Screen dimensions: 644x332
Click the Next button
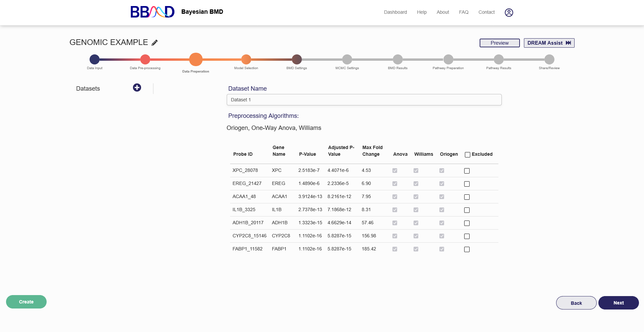618,303
